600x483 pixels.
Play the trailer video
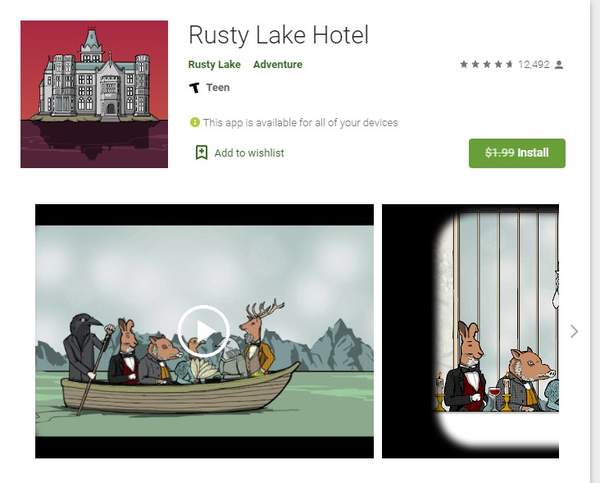point(204,331)
